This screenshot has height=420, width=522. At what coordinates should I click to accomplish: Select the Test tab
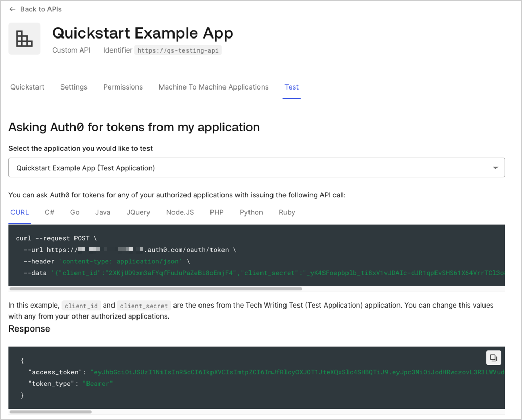pos(292,87)
